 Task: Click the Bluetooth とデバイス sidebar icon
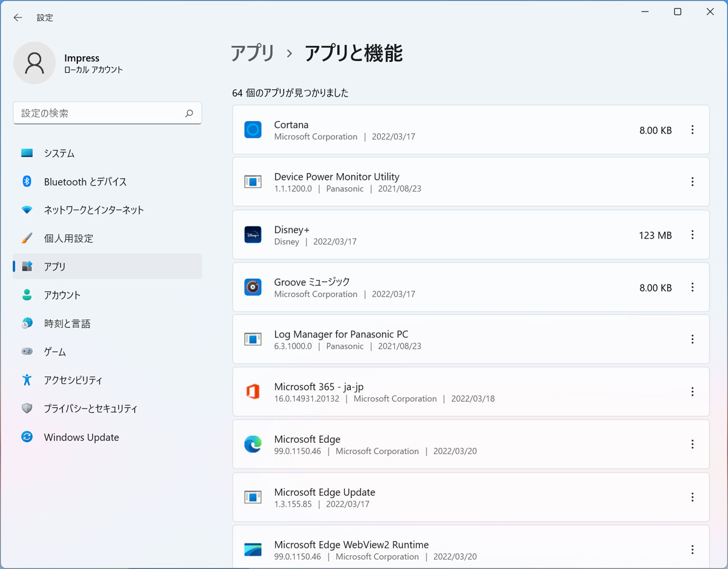pyautogui.click(x=27, y=182)
